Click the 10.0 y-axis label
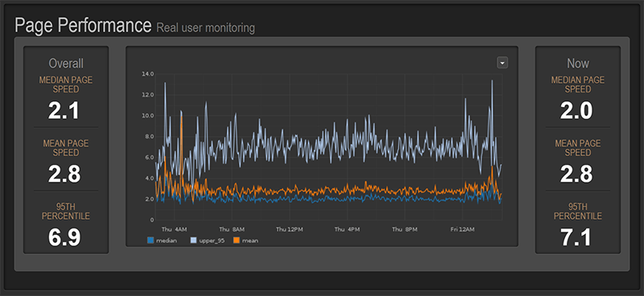This screenshot has height=296, width=644. (x=147, y=116)
